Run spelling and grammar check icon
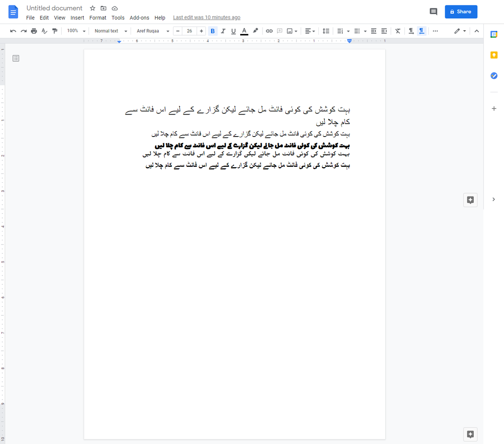Image resolution: width=504 pixels, height=444 pixels. point(45,31)
